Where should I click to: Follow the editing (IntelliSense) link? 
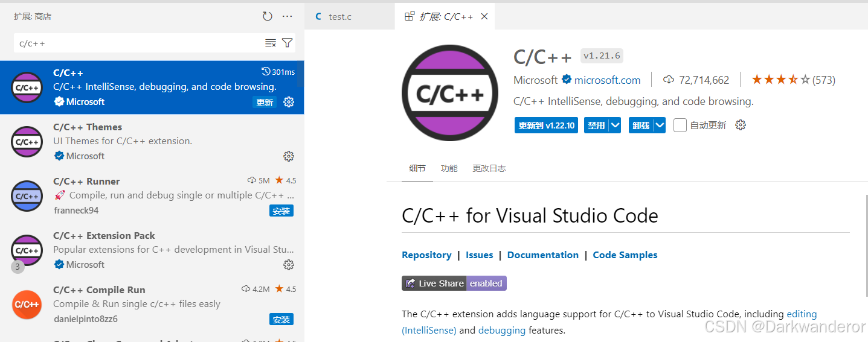(x=802, y=314)
